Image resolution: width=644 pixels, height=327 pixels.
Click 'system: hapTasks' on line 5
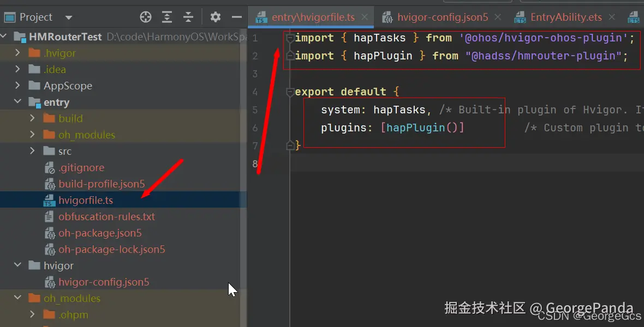[x=373, y=110]
